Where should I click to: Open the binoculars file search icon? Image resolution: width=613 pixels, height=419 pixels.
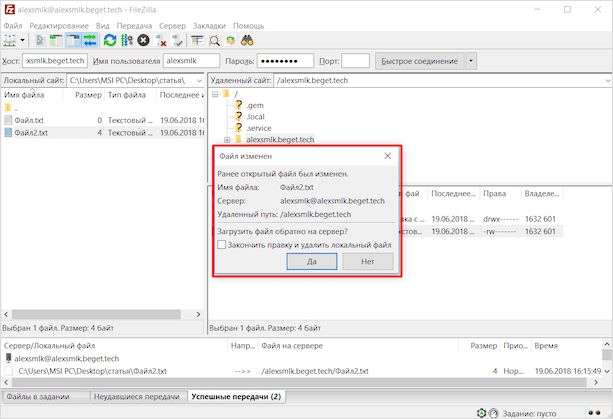tap(249, 41)
